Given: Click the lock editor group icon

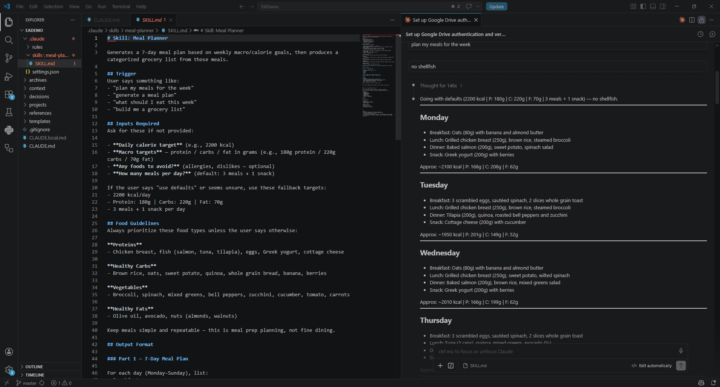Looking at the screenshot, I should [x=701, y=20].
